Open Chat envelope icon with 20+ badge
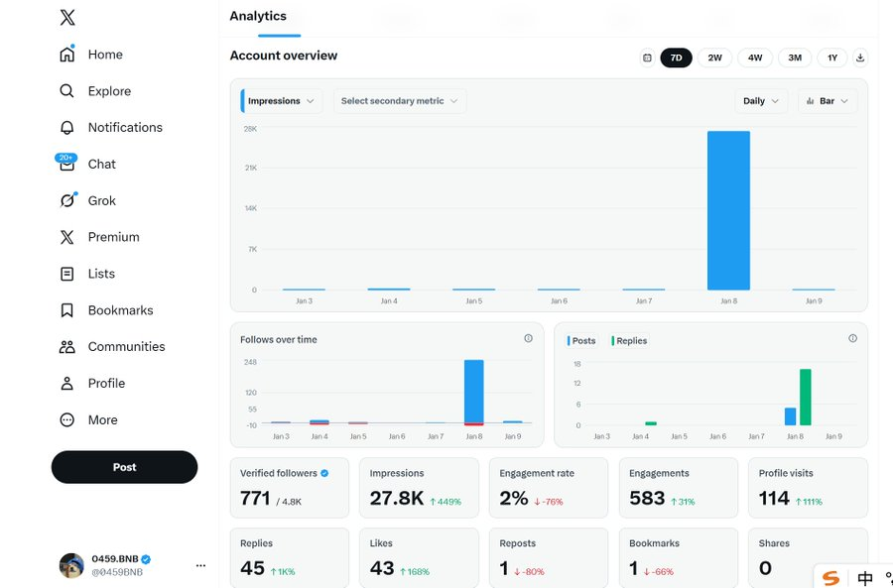This screenshot has width=893, height=588. click(66, 163)
